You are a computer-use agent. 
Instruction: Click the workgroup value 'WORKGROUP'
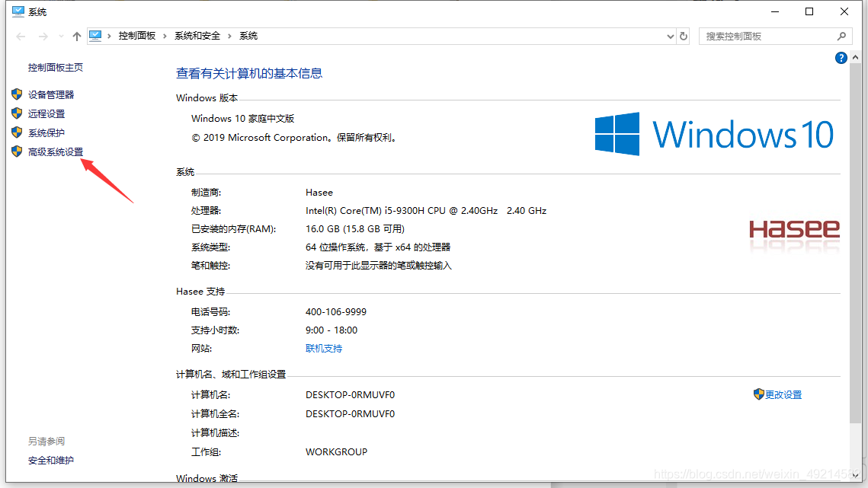pyautogui.click(x=336, y=452)
